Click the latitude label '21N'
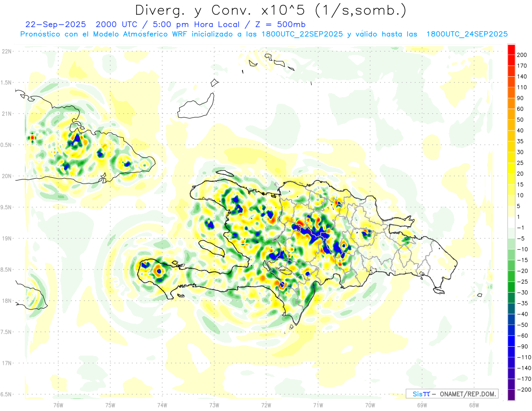532x411 pixels. tap(6, 114)
